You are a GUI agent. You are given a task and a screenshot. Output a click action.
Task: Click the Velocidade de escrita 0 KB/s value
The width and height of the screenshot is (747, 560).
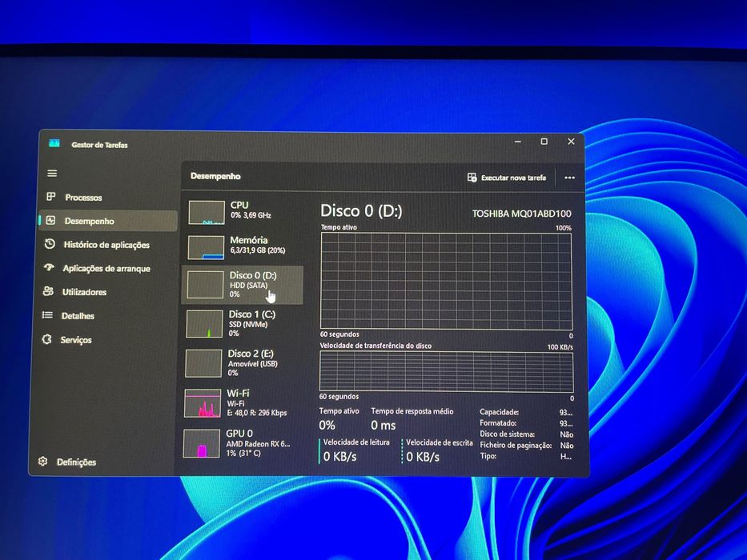coord(423,457)
